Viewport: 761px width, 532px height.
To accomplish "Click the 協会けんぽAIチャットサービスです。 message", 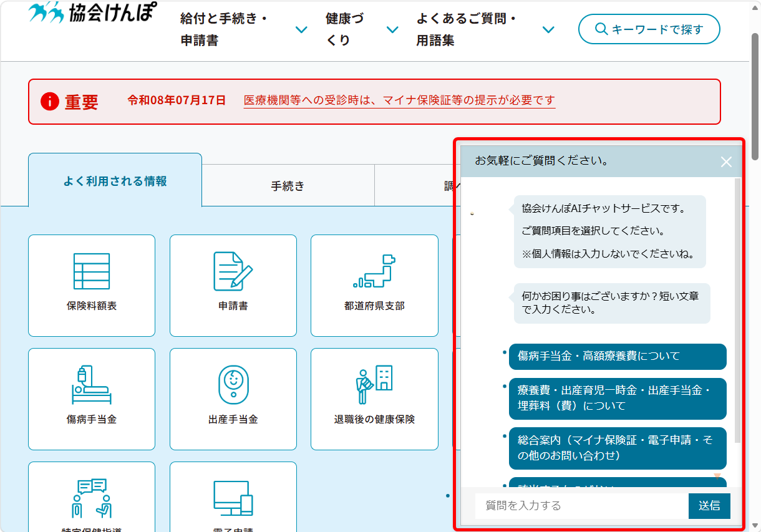I will [x=610, y=231].
